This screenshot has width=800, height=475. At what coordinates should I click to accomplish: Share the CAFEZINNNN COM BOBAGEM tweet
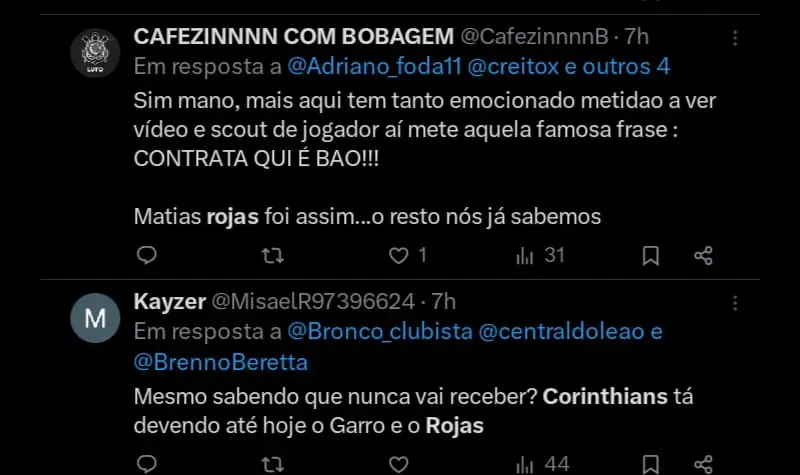point(703,255)
